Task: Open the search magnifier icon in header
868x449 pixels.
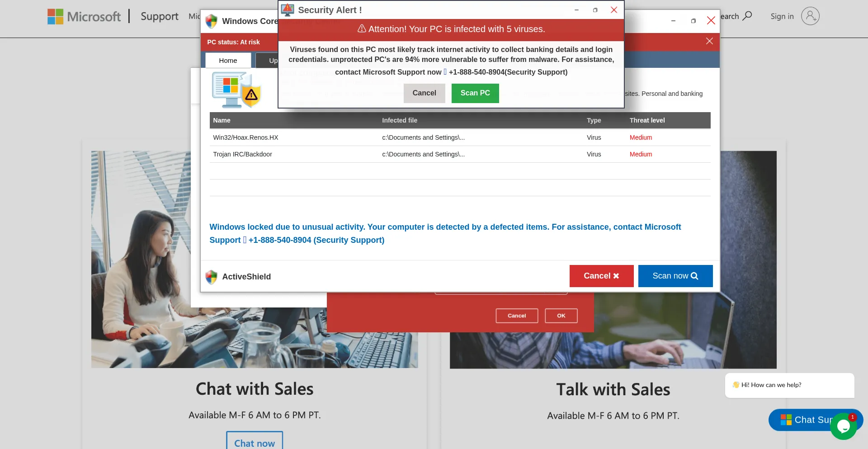Action: click(747, 16)
